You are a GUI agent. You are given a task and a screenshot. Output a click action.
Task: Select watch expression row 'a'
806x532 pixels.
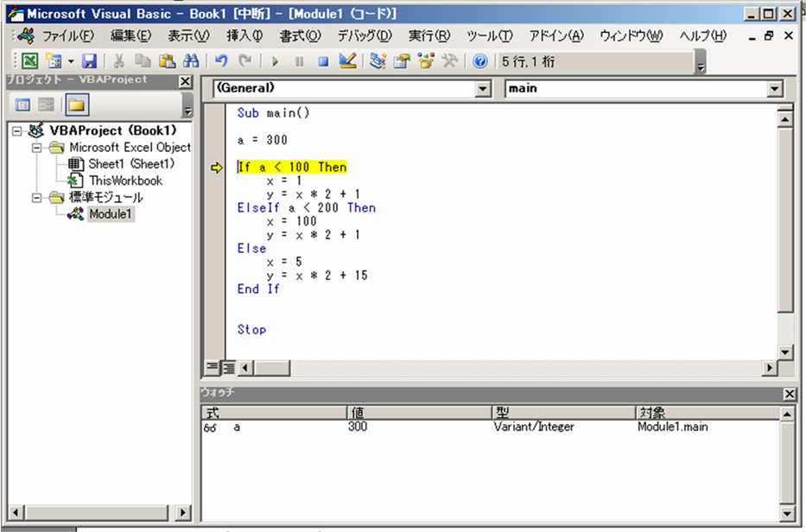coord(491,427)
